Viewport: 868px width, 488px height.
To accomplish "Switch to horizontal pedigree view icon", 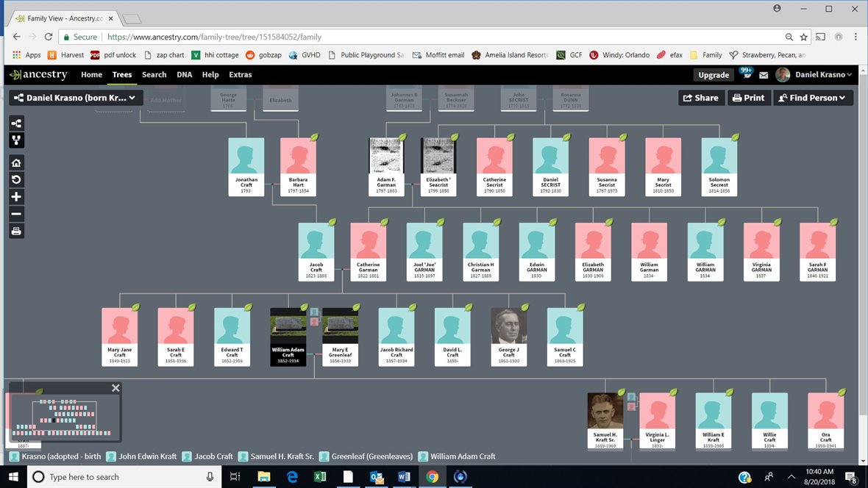I will pyautogui.click(x=16, y=123).
